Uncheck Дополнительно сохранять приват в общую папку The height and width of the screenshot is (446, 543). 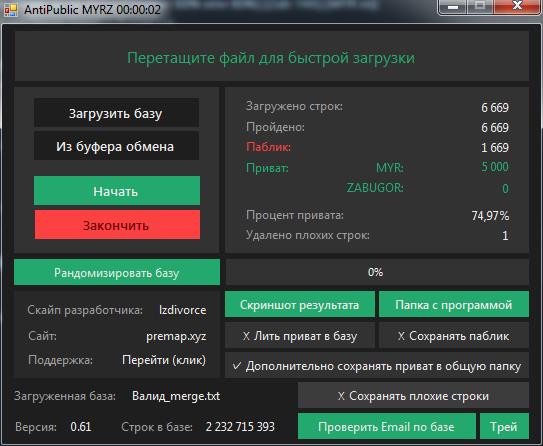pos(377,366)
